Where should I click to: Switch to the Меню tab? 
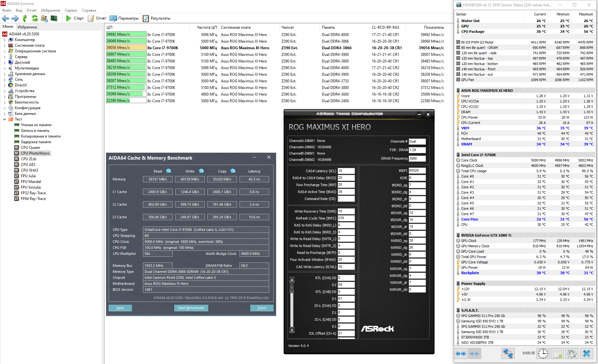tap(8, 27)
